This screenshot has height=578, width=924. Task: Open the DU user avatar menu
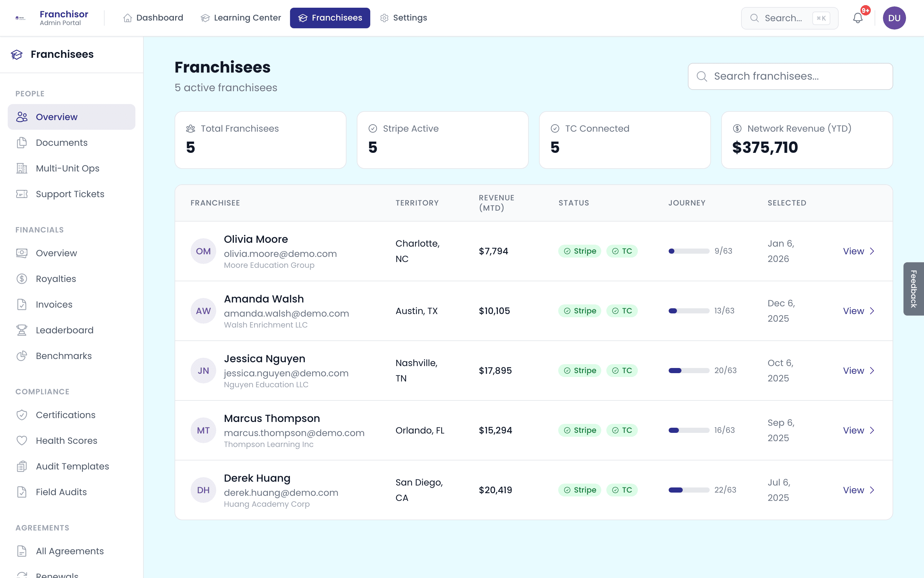(x=894, y=18)
